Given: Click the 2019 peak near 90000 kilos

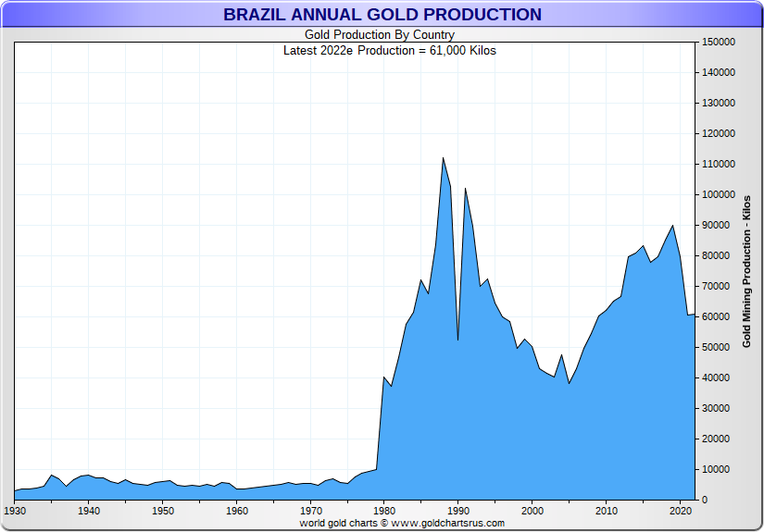Looking at the screenshot, I should click(x=672, y=226).
